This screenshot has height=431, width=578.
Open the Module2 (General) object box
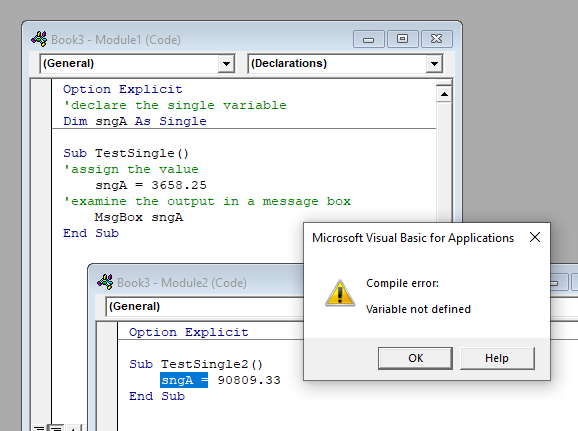[x=205, y=306]
